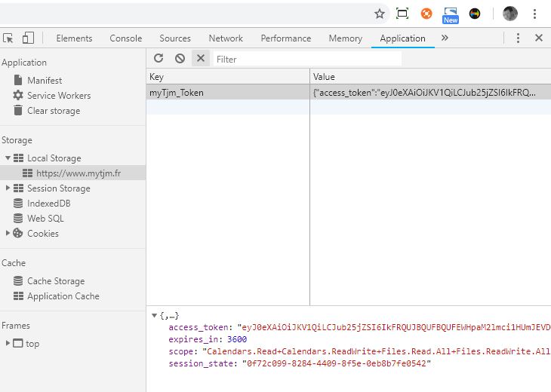Close the DevTools panel

539,38
